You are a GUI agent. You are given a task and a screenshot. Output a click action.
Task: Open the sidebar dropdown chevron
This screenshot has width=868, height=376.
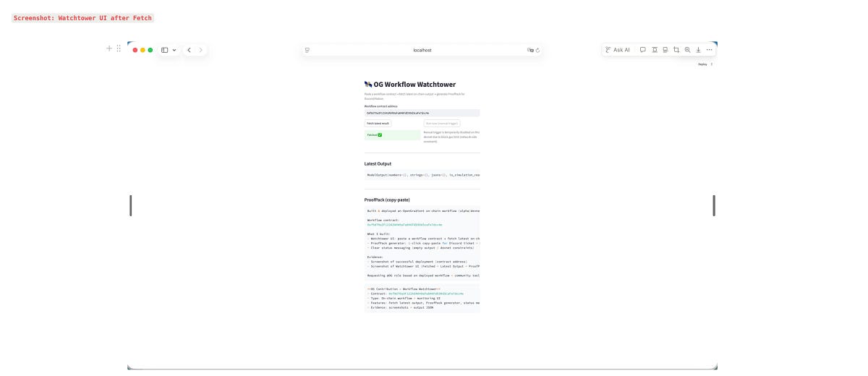point(174,50)
